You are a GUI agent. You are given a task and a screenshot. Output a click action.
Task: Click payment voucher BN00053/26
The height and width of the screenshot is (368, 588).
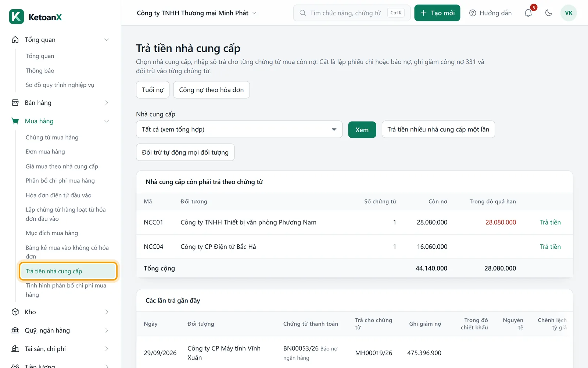[301, 348]
